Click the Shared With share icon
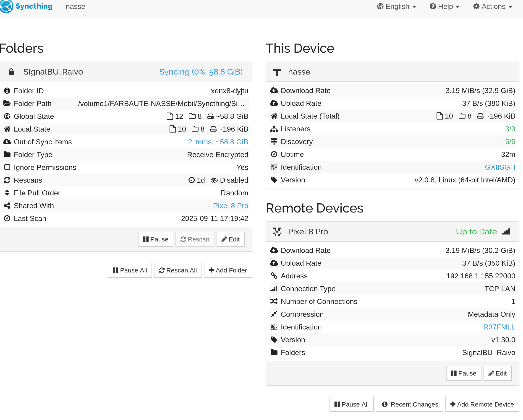The width and height of the screenshot is (523, 420). pos(7,206)
